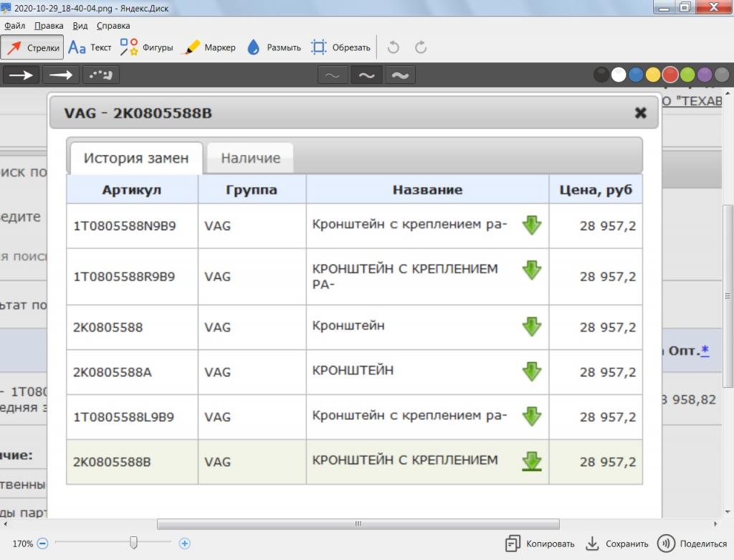Select the Стрелки arrow tool

tap(32, 47)
